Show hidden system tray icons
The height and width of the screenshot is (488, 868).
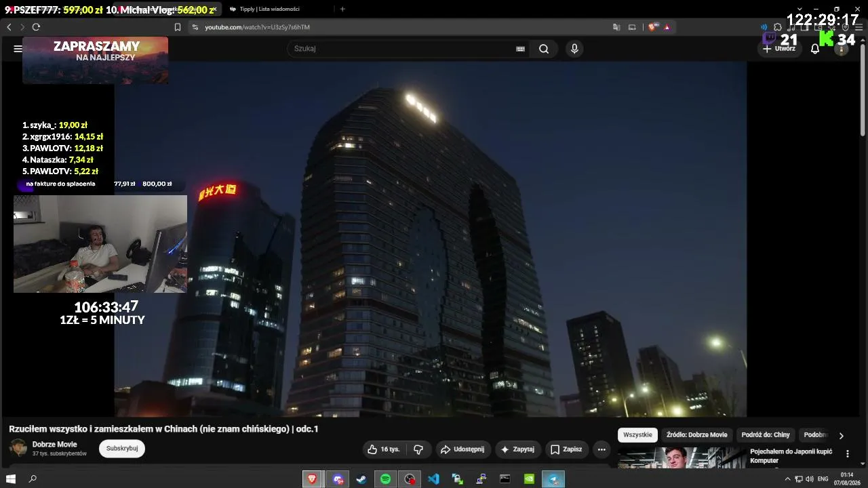(x=787, y=479)
